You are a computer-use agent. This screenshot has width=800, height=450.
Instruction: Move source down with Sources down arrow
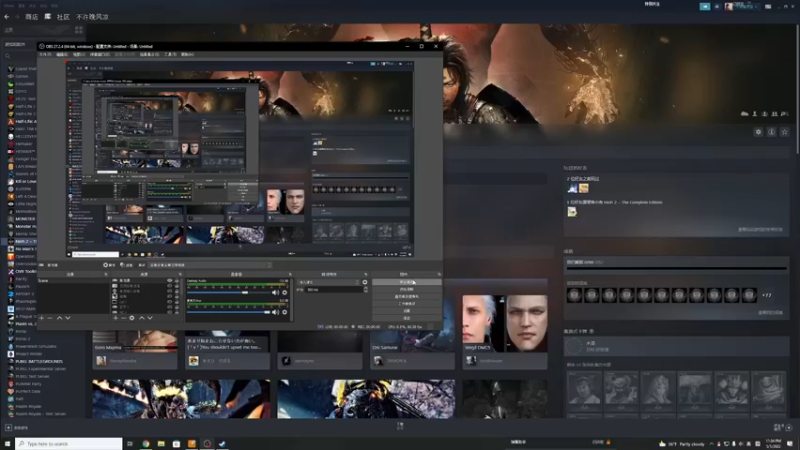(150, 318)
